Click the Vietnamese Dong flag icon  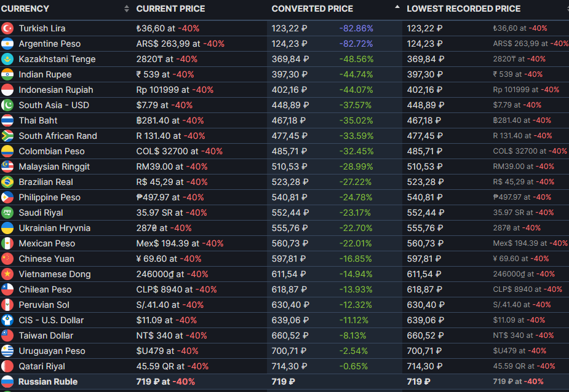(x=7, y=274)
